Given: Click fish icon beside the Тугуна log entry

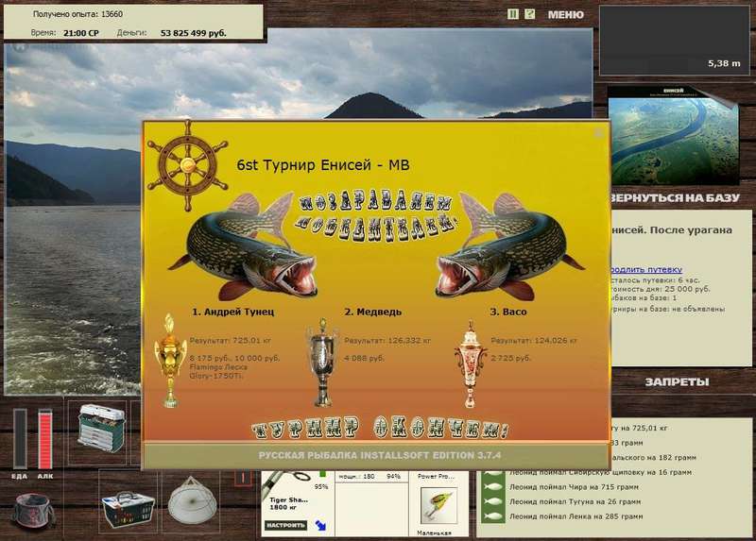Looking at the screenshot, I should [x=492, y=501].
